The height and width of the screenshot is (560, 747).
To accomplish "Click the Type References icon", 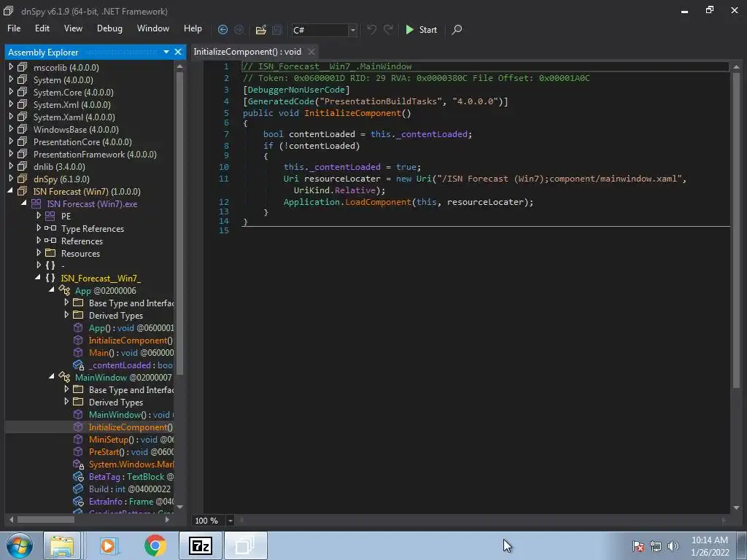I will pos(50,228).
